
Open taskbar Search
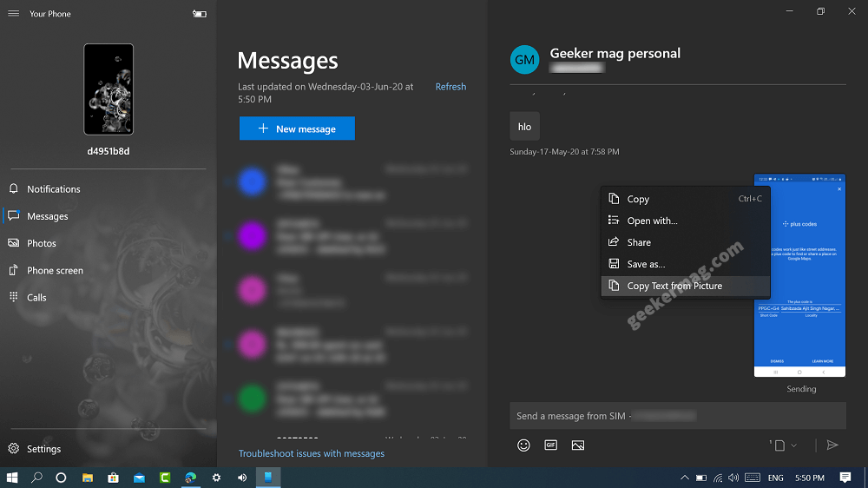point(36,478)
